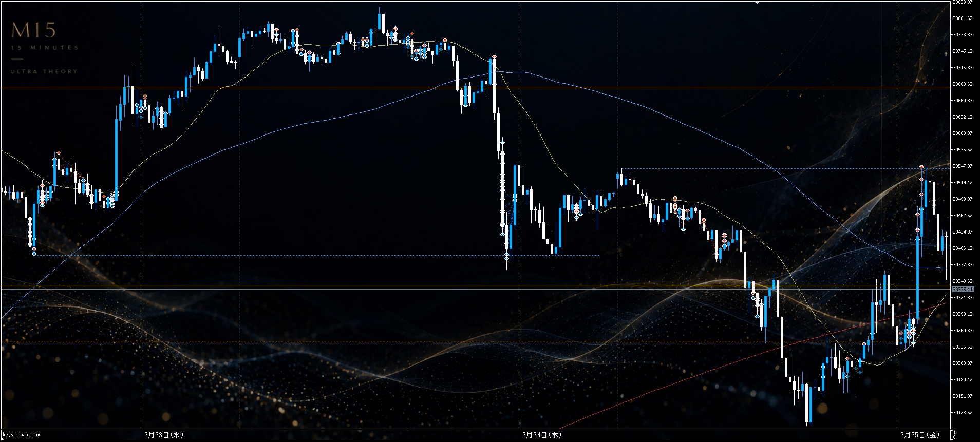Click price scale value 30123.62
The image size is (980, 442).
point(963,413)
